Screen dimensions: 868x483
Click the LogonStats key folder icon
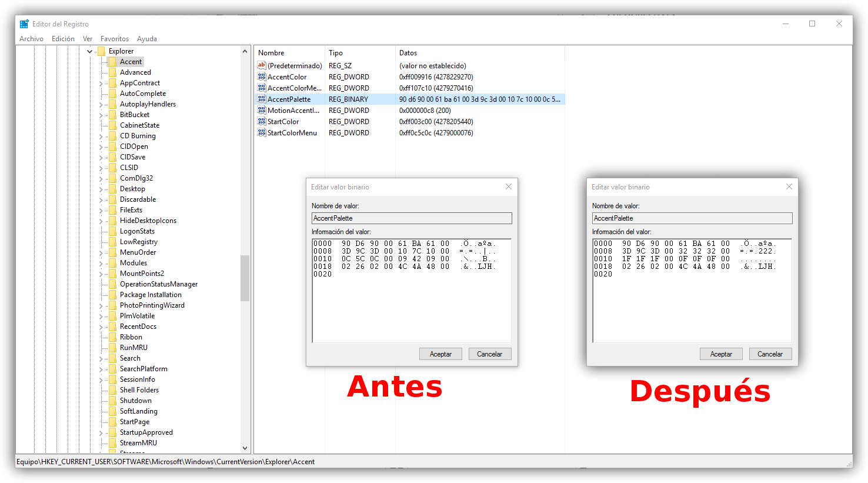[x=112, y=231]
